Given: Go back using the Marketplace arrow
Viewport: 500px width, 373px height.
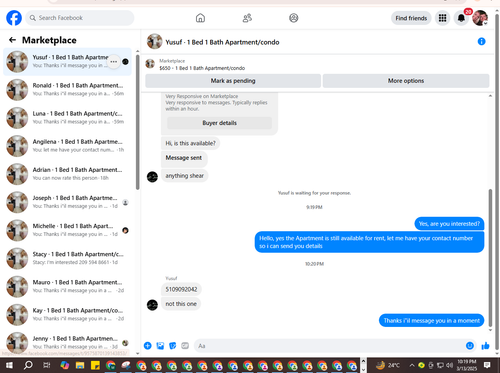Looking at the screenshot, I should coord(12,40).
